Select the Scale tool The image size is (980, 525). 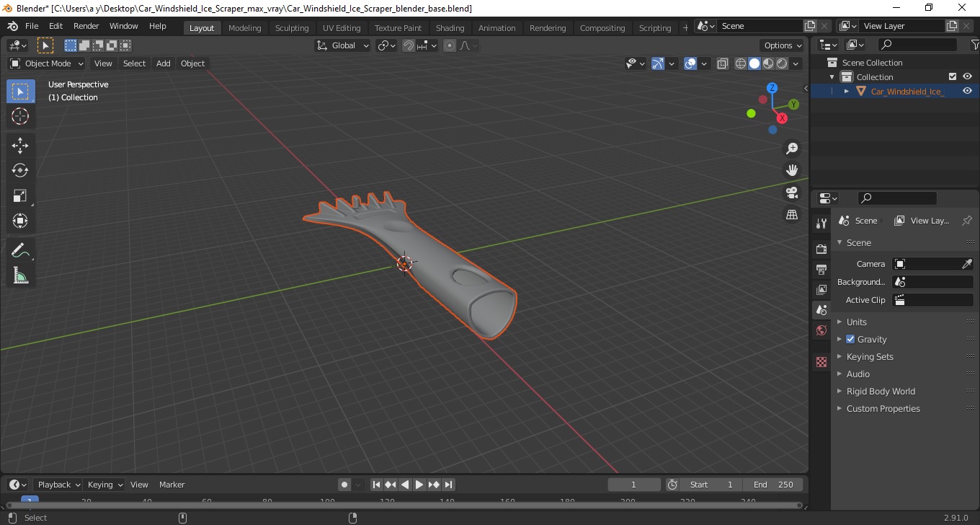click(x=20, y=195)
